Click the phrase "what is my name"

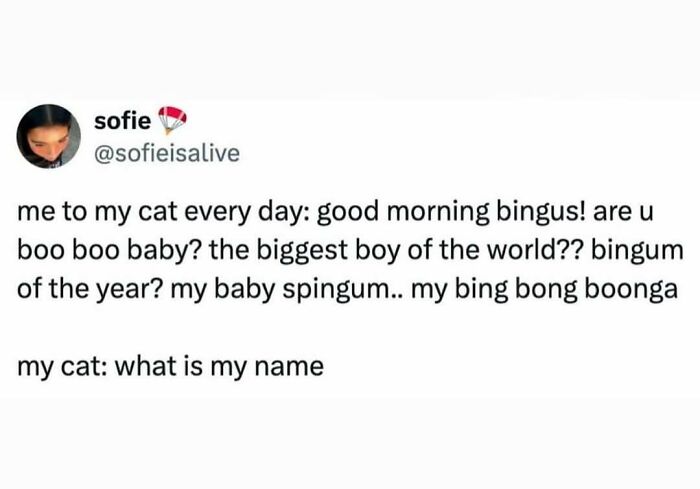219,367
